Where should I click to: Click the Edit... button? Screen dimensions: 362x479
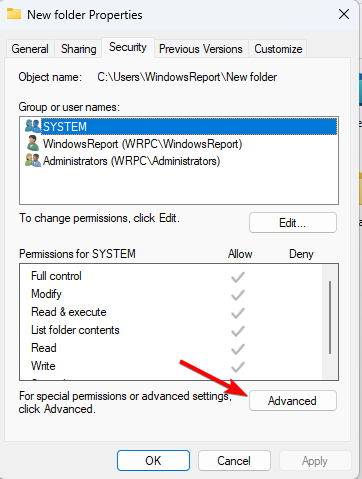tap(293, 222)
